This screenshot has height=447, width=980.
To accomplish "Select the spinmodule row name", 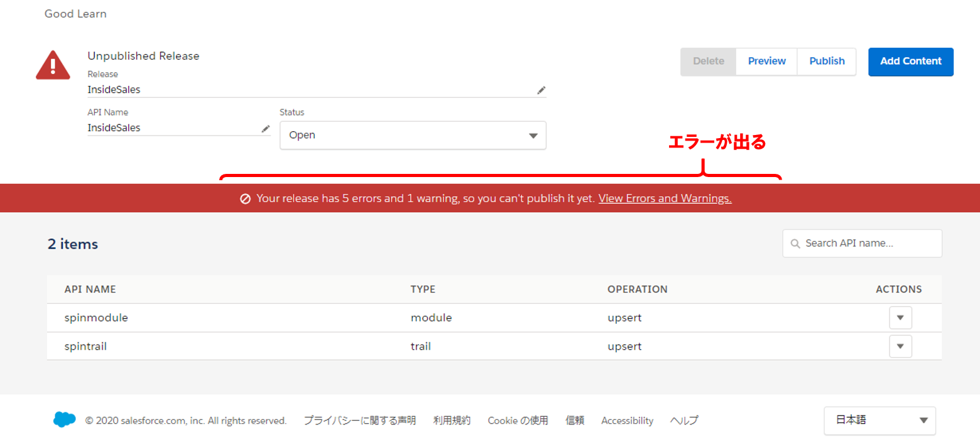I will coord(96,318).
